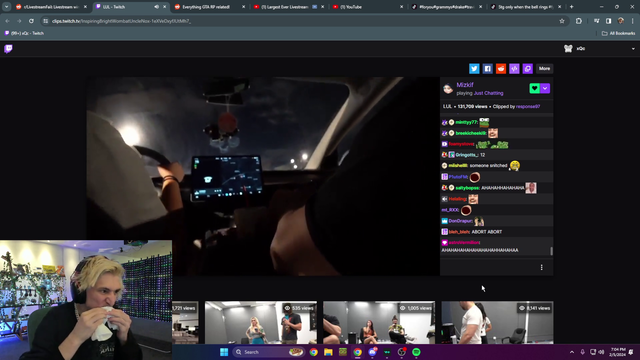Open clipper response97's profile link
The width and height of the screenshot is (640, 360).
[x=528, y=107]
